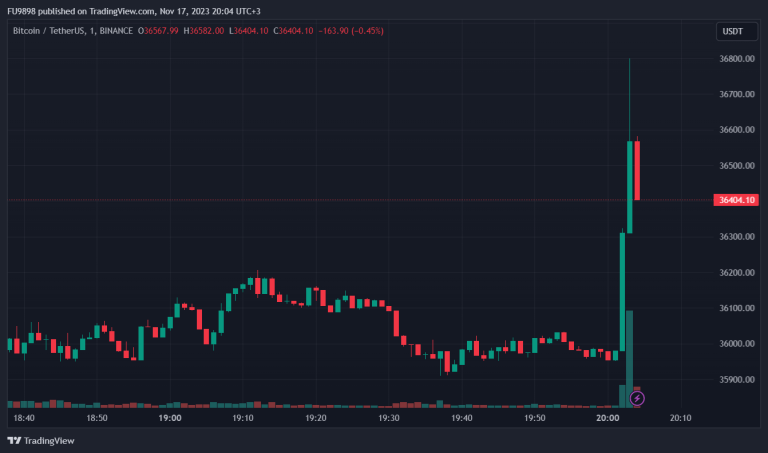768x453 pixels.
Task: Click the 20:00 label on time axis
Action: click(608, 418)
